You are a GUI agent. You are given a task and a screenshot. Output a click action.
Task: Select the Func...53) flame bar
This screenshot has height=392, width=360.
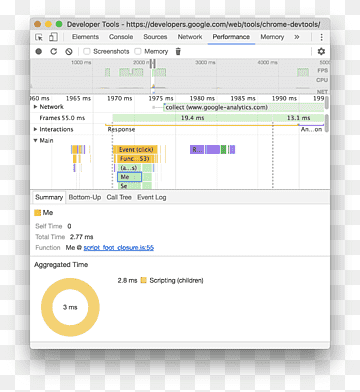[x=135, y=159]
